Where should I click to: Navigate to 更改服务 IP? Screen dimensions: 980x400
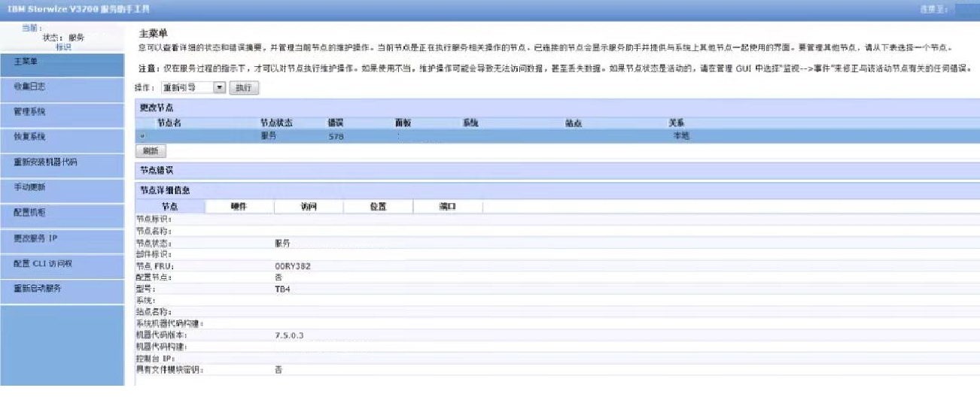tap(62, 239)
